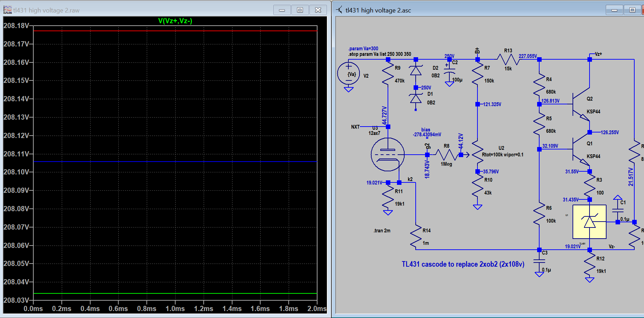This screenshot has width=644, height=318.
Task: Select the V2 voltage source symbol
Action: [349, 73]
